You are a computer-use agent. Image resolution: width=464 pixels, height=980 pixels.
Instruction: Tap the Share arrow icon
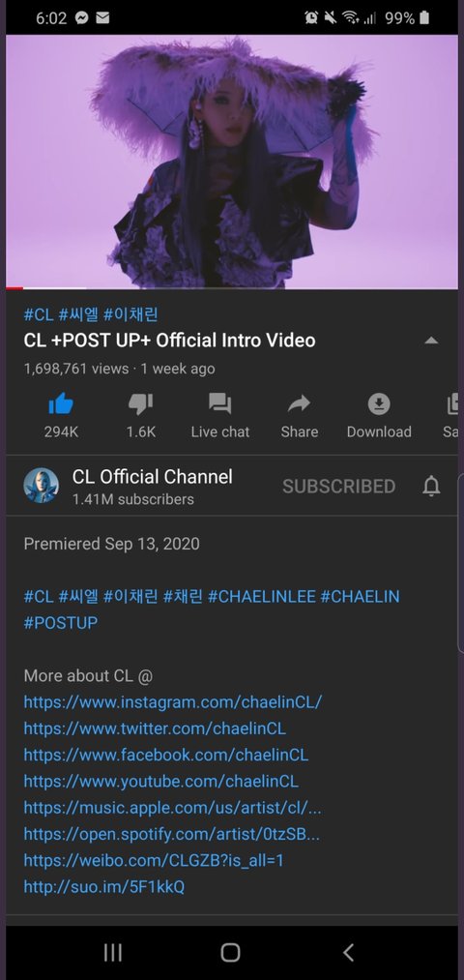coord(299,404)
